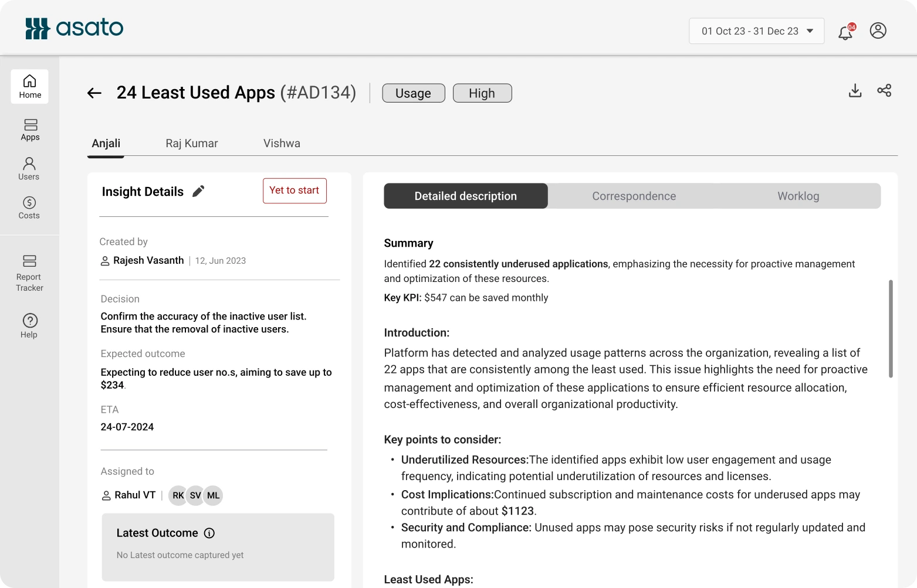The width and height of the screenshot is (917, 588).
Task: Click the insight ID #AD134
Action: (x=318, y=93)
